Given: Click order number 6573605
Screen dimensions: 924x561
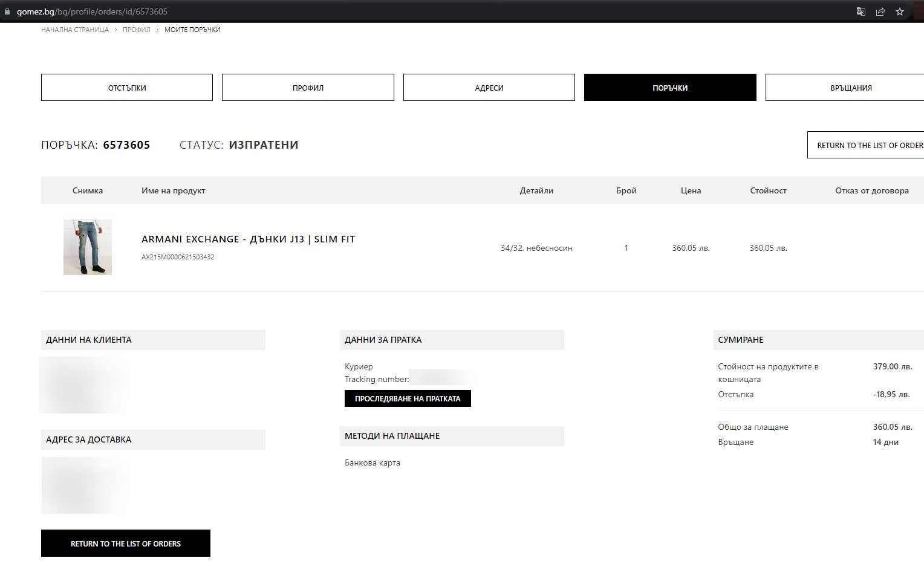Looking at the screenshot, I should coord(127,145).
